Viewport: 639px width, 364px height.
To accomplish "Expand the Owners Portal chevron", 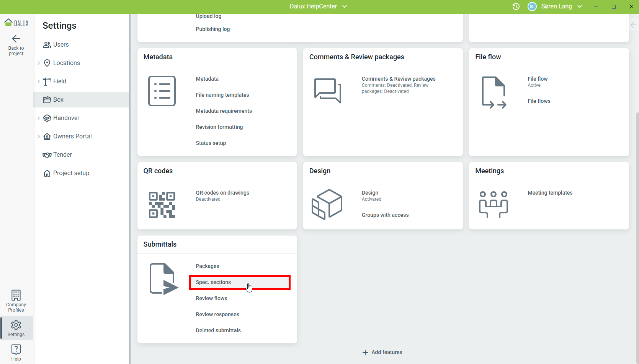I will click(x=39, y=136).
